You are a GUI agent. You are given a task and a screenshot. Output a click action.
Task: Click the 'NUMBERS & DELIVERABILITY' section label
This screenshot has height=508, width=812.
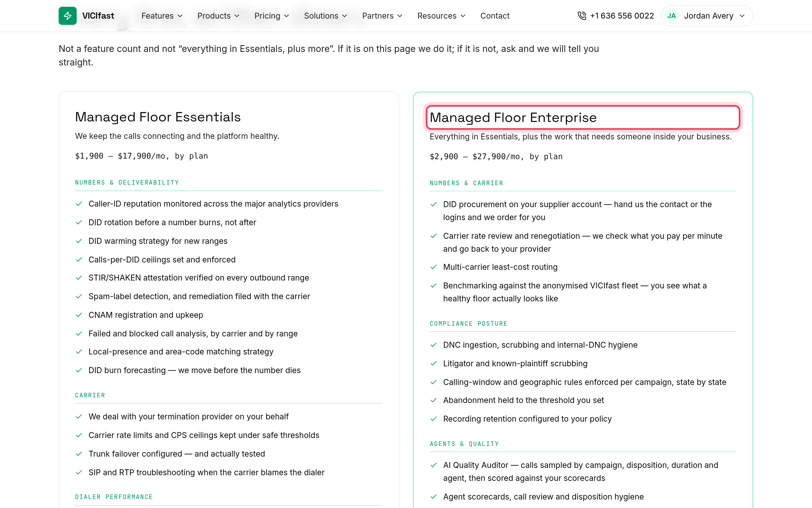coord(127,182)
